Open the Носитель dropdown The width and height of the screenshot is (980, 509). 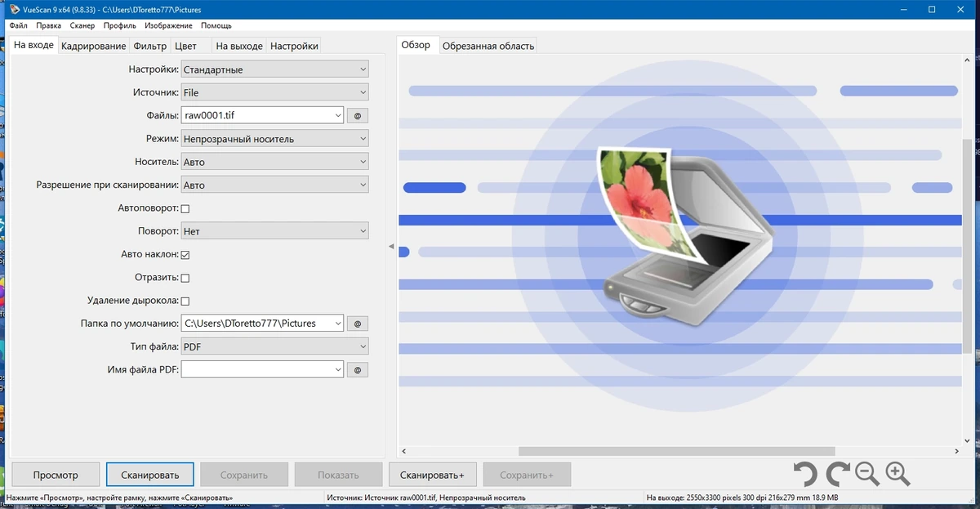[274, 162]
